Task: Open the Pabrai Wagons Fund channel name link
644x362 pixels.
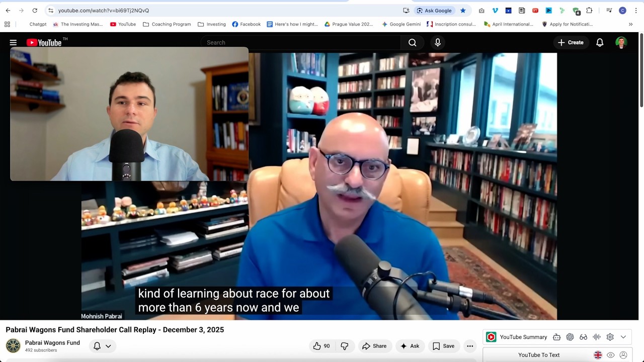Action: coord(52,343)
